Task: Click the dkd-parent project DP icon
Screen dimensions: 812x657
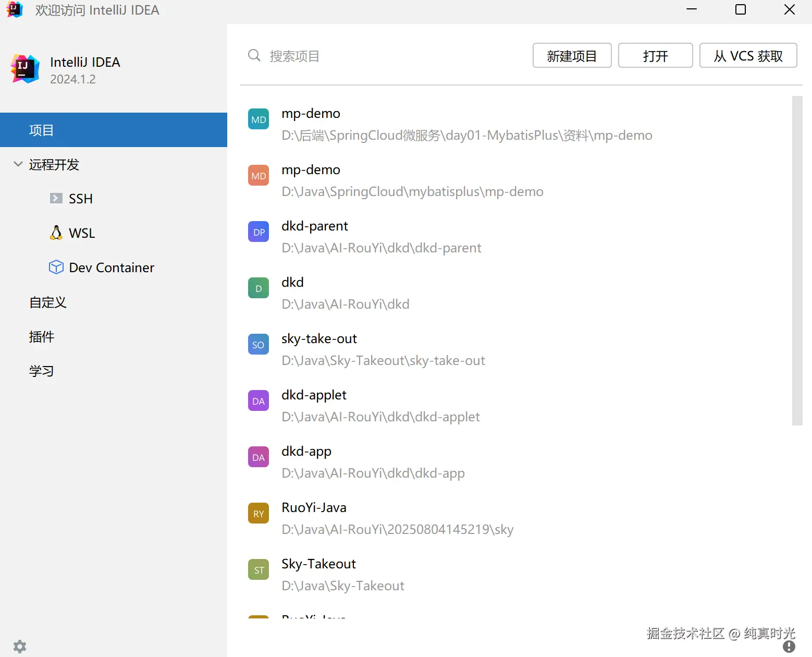Action: coord(258,232)
